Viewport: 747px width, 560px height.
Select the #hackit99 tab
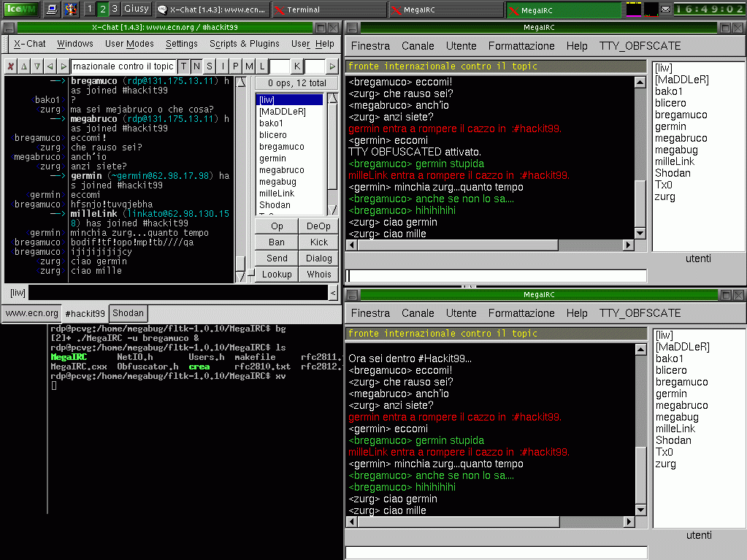(85, 313)
